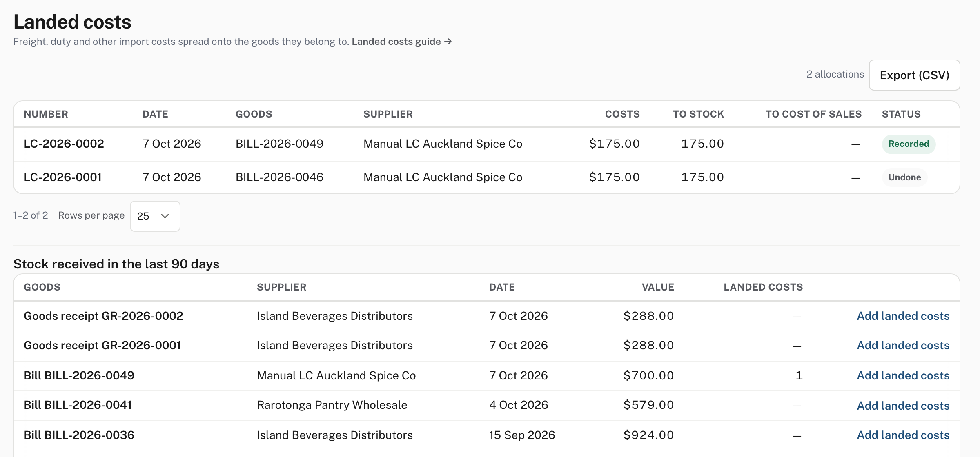Click the Undone status badge
Viewport: 980px width, 457px height.
click(904, 177)
